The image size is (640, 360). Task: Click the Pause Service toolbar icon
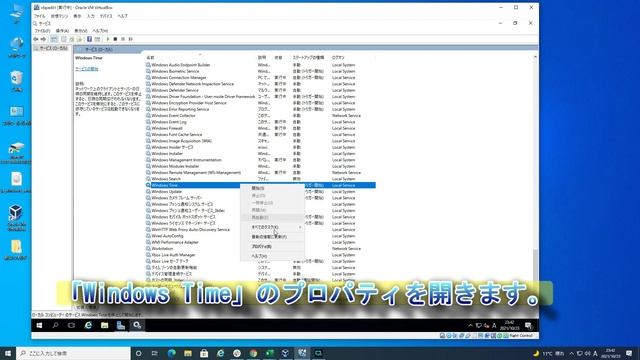(123, 39)
